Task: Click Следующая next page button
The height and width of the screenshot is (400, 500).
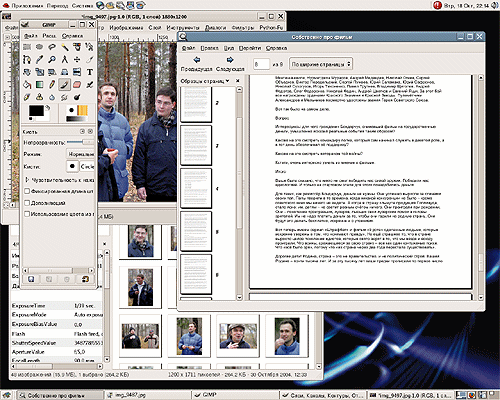Action: pos(230,63)
